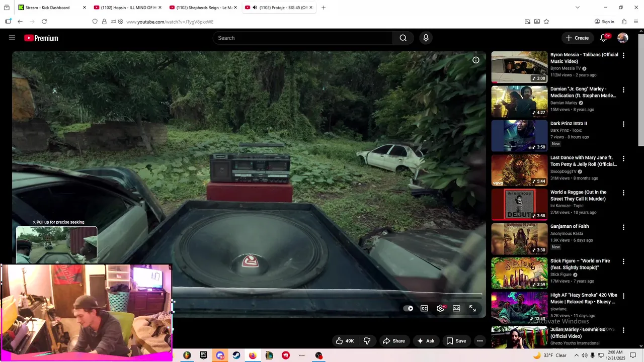
Task: Close the Hopsin tab
Action: pyautogui.click(x=160, y=8)
